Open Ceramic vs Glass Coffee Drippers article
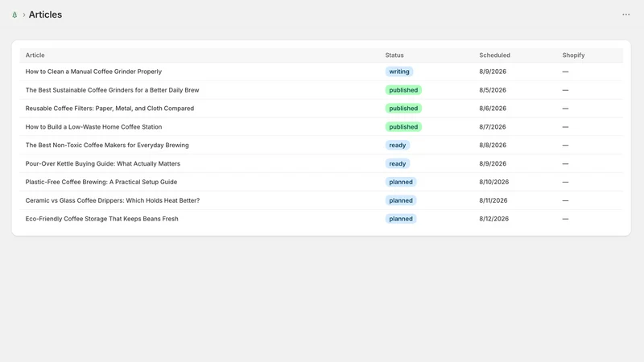The image size is (644, 362). point(113,200)
